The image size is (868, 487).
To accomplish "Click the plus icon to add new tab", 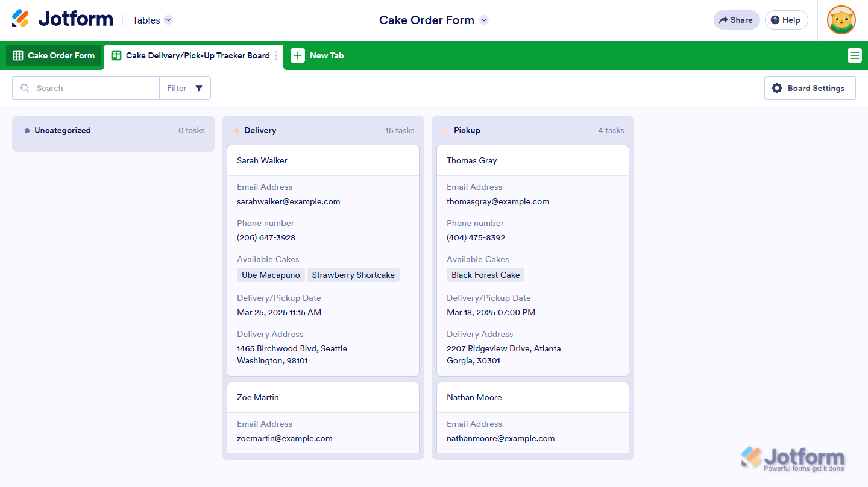I will 298,55.
